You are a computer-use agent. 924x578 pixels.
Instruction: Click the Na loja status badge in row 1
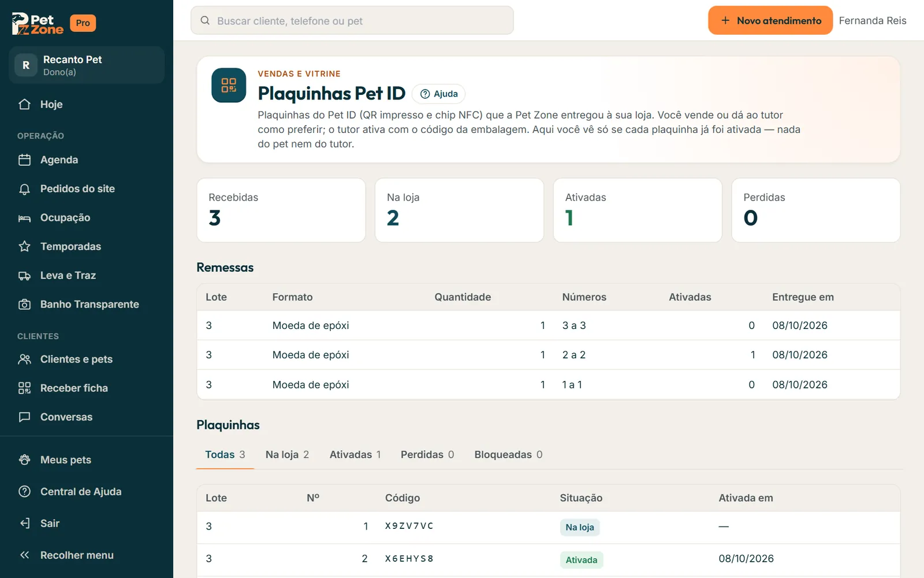[580, 527]
